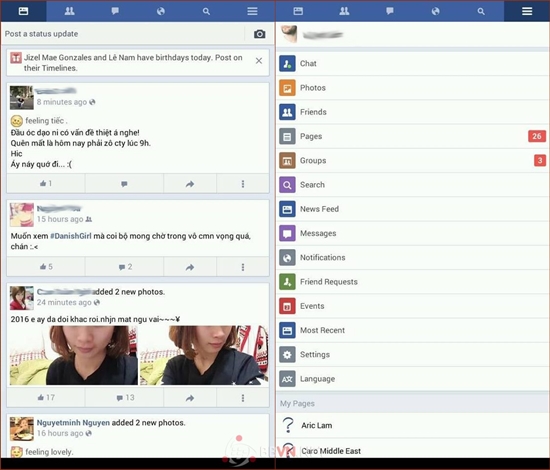This screenshot has width=550, height=470.
Task: Open Friends tab in left screen top bar
Action: click(69, 11)
